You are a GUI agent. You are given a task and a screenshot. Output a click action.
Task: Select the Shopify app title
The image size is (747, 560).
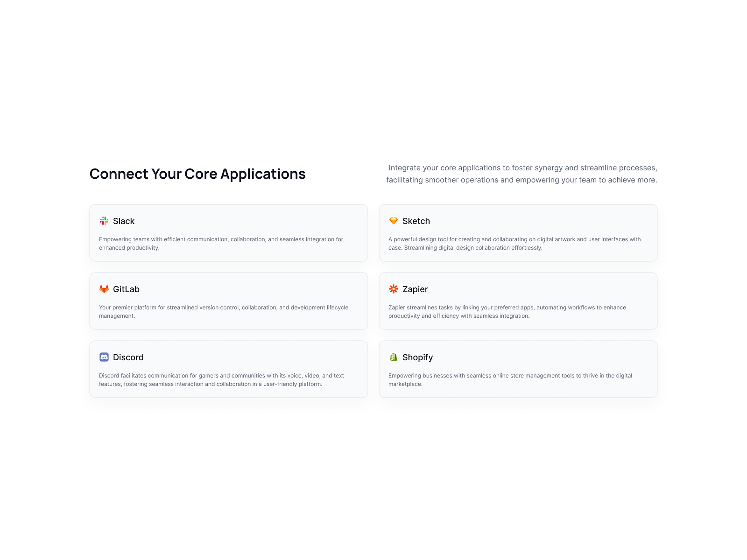417,357
